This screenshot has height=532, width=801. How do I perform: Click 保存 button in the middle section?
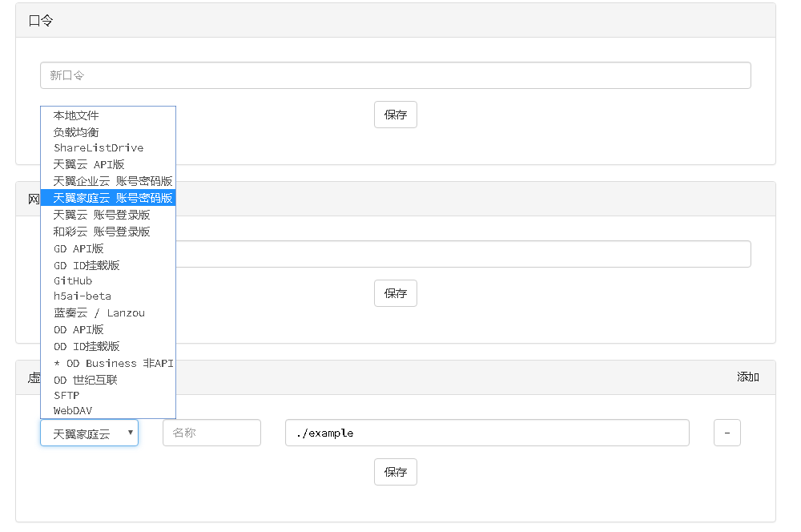pyautogui.click(x=396, y=293)
